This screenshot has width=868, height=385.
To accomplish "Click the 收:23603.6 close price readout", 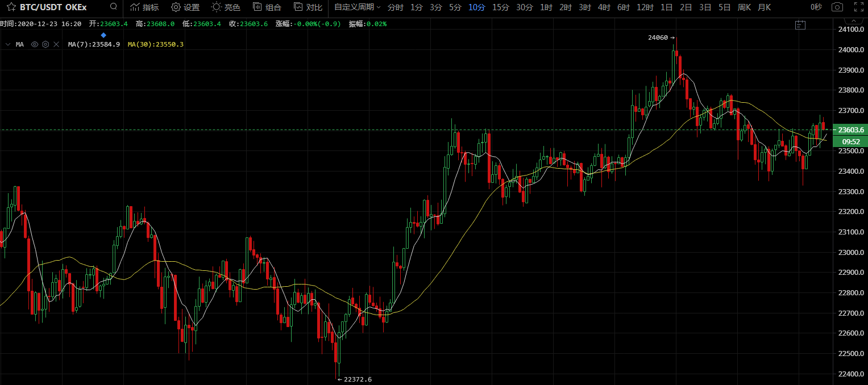I will coord(248,24).
